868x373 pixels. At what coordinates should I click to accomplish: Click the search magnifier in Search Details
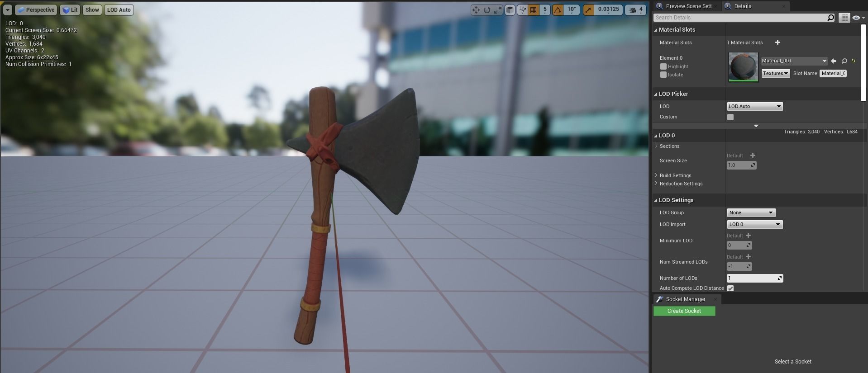[x=831, y=18]
